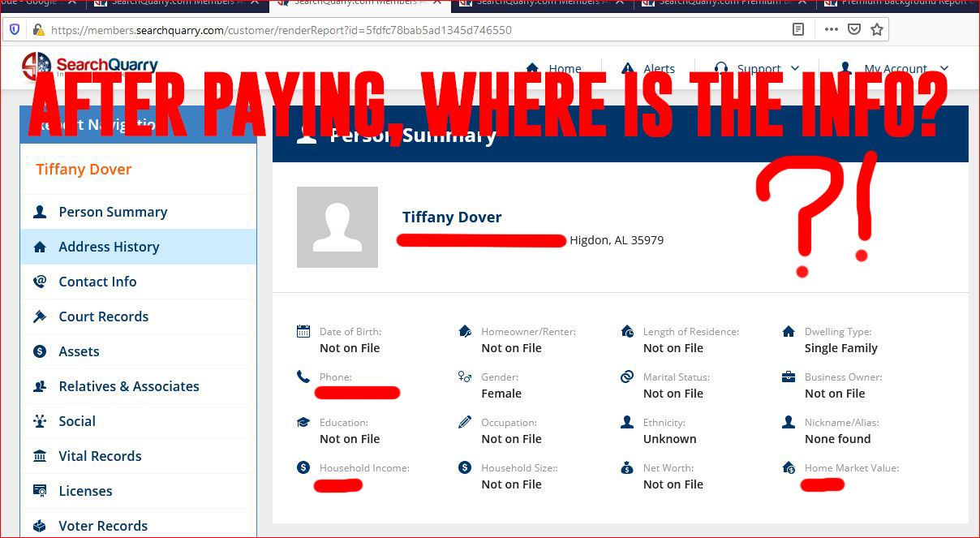Viewport: 980px width, 538px height.
Task: Save the page to Pocket
Action: click(853, 30)
